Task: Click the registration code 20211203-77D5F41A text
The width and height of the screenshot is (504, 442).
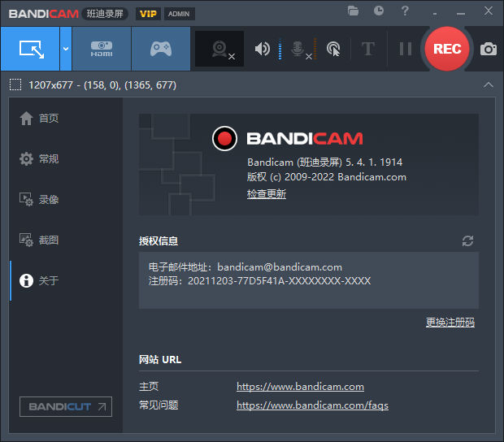Action: (279, 281)
